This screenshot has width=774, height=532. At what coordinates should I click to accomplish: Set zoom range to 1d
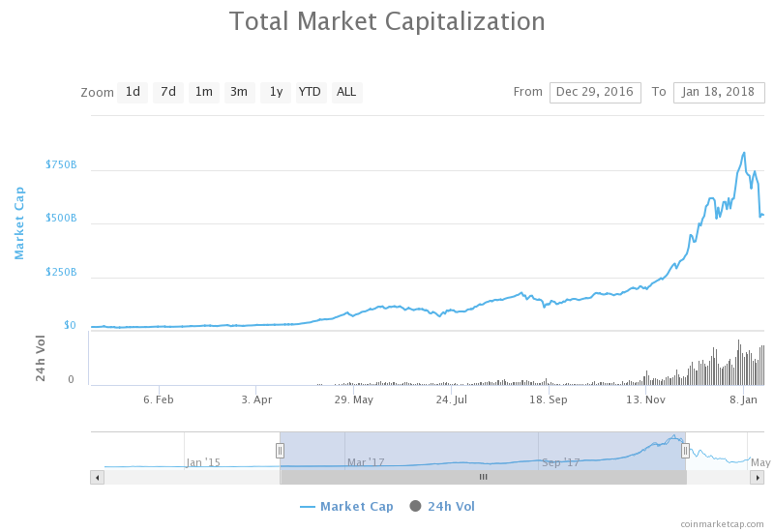[133, 92]
